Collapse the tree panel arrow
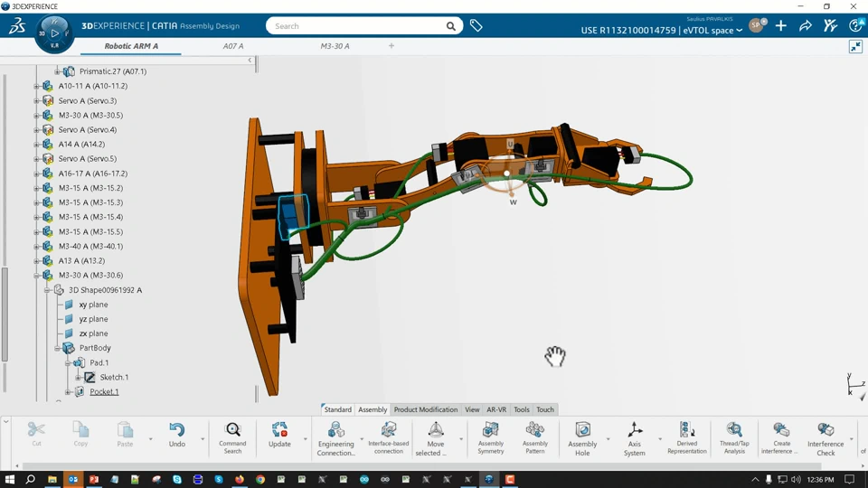Screen dimensions: 868x488 click(x=250, y=60)
